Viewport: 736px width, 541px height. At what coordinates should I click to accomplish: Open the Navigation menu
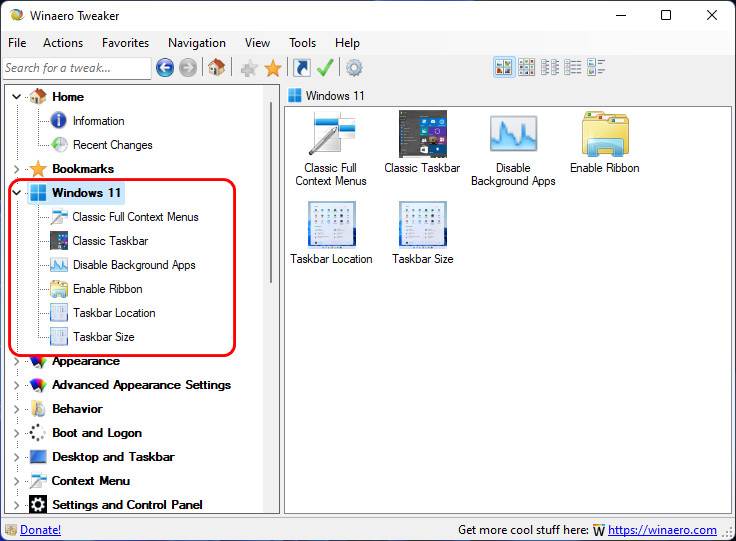coord(197,43)
